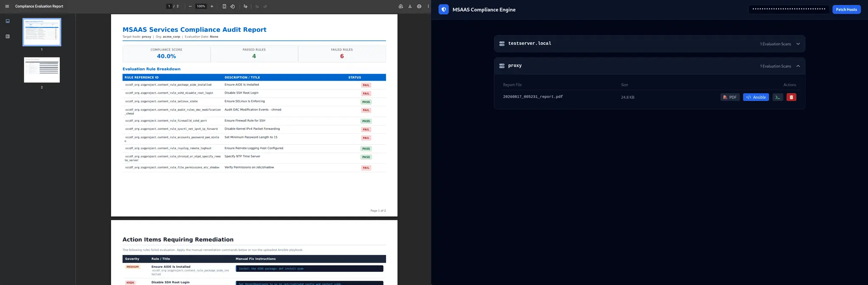The height and width of the screenshot is (285, 868).
Task: Click the 'dnf install aide' fix instruction
Action: point(271,268)
